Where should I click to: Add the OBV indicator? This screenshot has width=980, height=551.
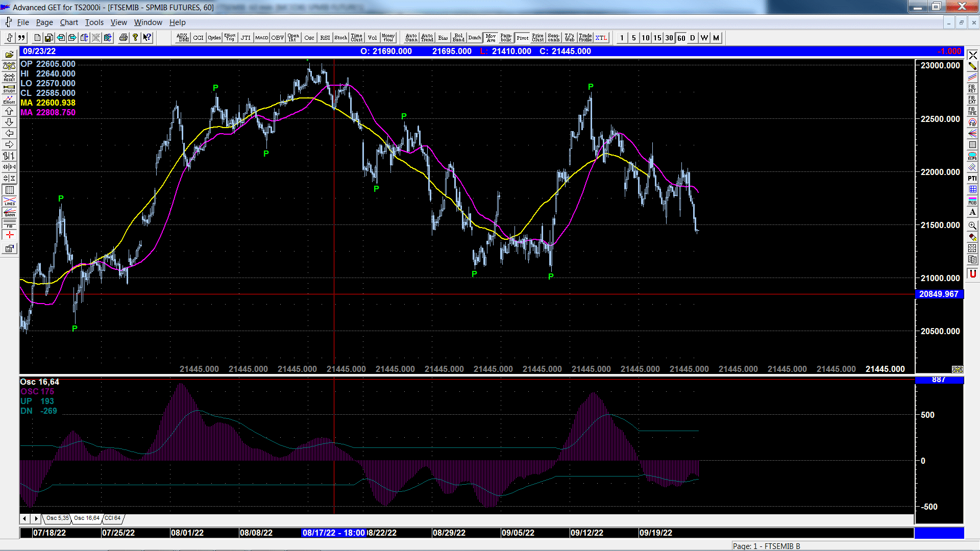278,38
